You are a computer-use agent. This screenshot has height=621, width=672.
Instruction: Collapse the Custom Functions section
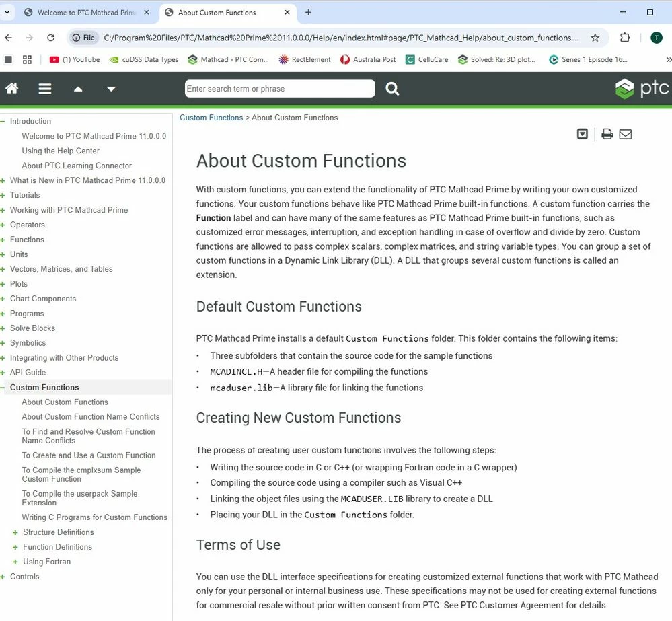(3, 388)
